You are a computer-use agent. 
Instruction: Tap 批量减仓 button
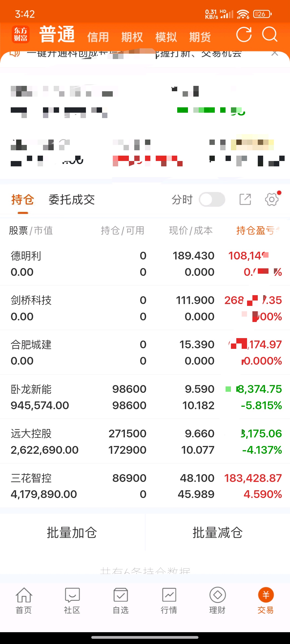pyautogui.click(x=218, y=533)
